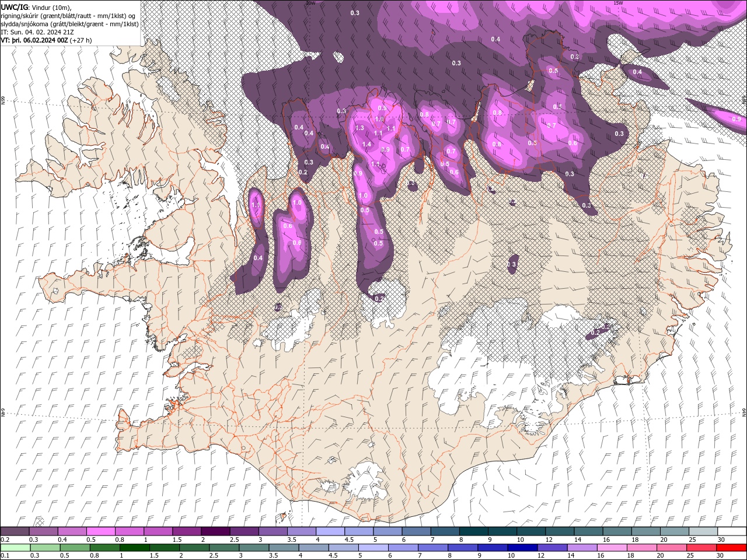Select the bright pink snow swatch for 0.5–0.8

coord(100,531)
